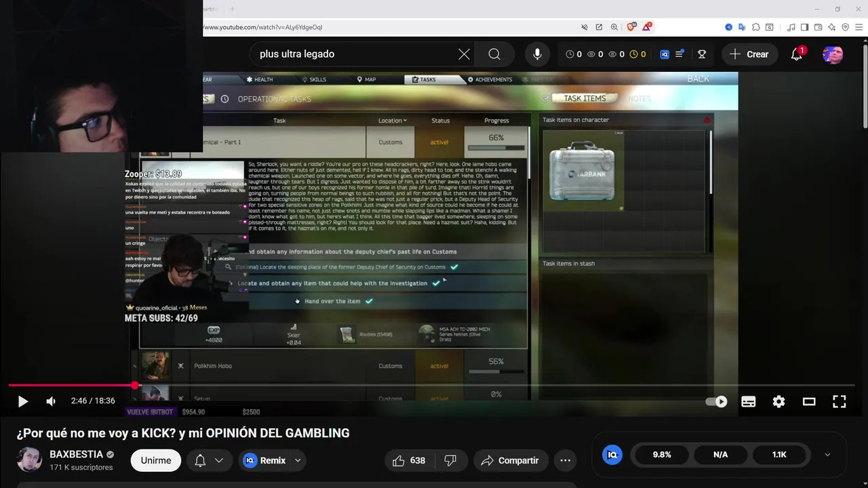
Task: Open the zoom magnifier in address bar
Action: 614,27
